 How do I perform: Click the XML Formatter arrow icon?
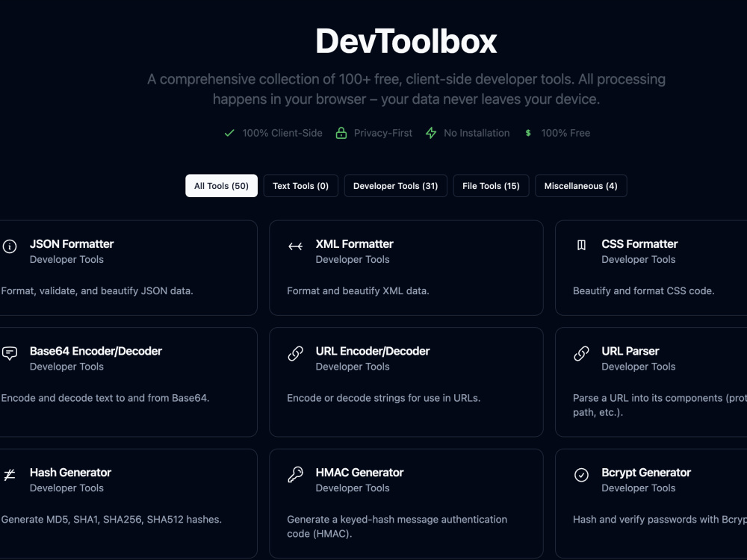point(295,246)
